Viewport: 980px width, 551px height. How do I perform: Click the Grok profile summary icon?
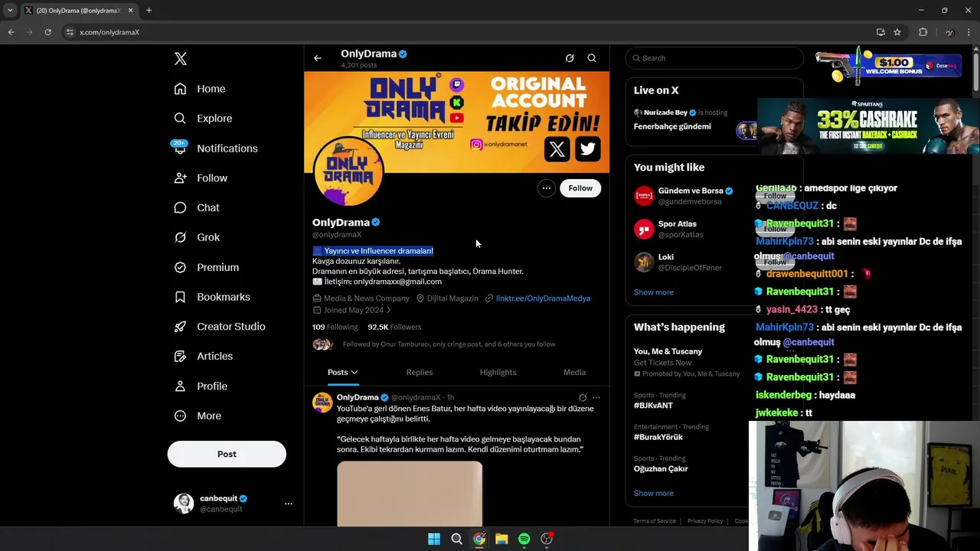coord(570,58)
